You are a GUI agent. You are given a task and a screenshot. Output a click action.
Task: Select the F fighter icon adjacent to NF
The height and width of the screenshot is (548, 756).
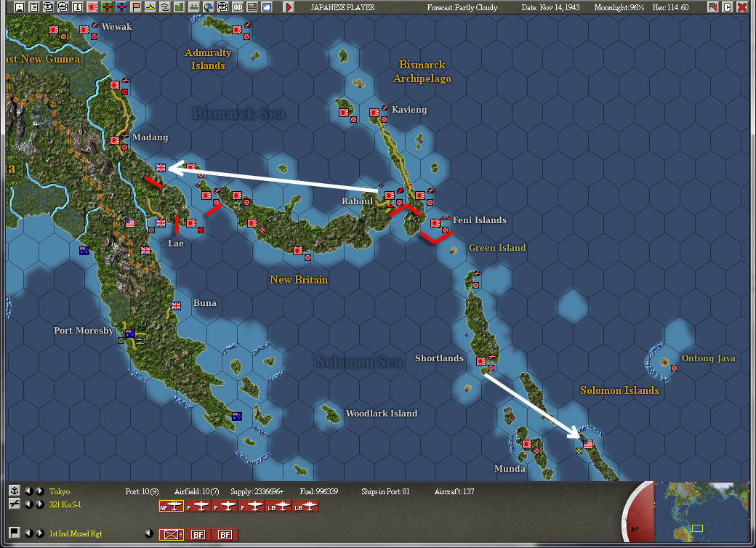click(198, 506)
